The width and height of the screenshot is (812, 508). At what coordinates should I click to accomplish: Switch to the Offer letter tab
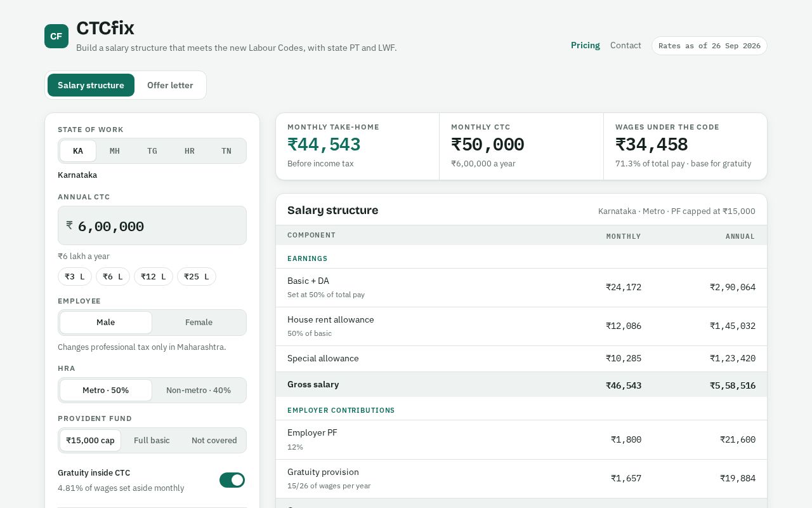click(170, 85)
